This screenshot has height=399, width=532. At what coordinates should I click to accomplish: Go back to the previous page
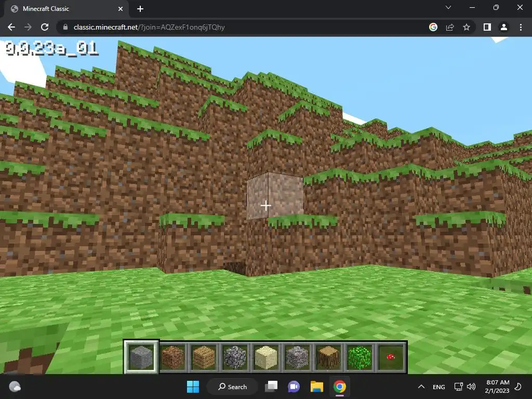click(11, 27)
